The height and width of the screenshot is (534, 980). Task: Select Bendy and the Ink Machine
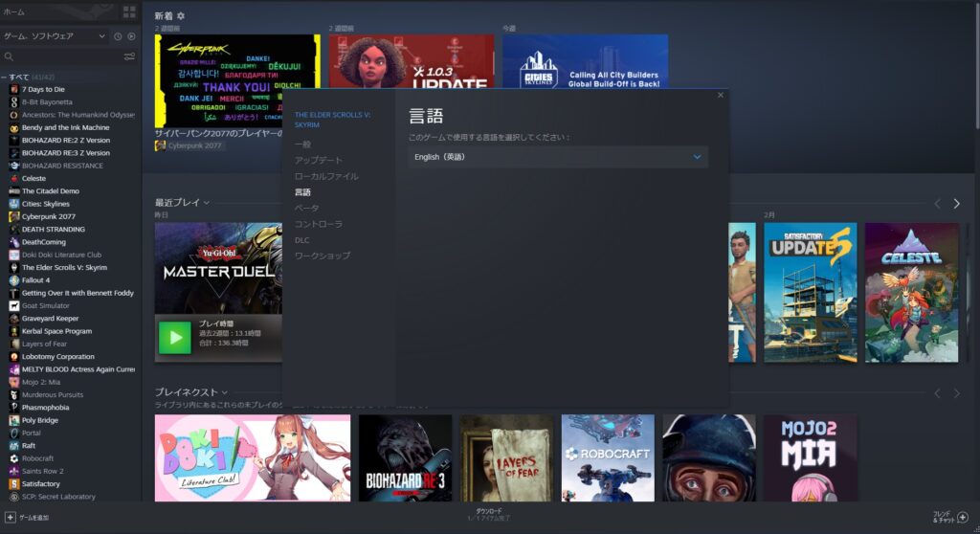66,127
